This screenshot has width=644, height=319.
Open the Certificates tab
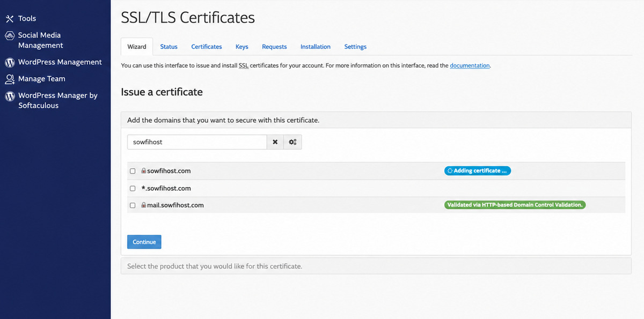(207, 47)
